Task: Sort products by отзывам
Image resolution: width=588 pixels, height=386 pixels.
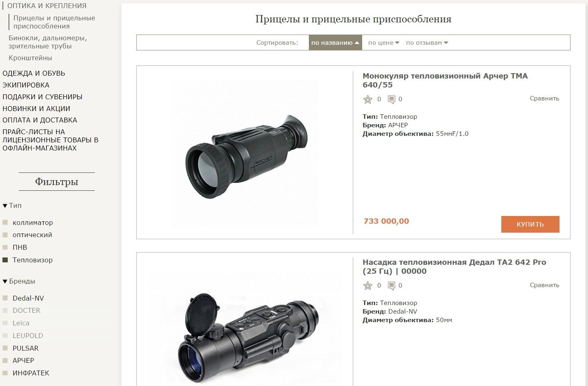Action: (x=427, y=43)
